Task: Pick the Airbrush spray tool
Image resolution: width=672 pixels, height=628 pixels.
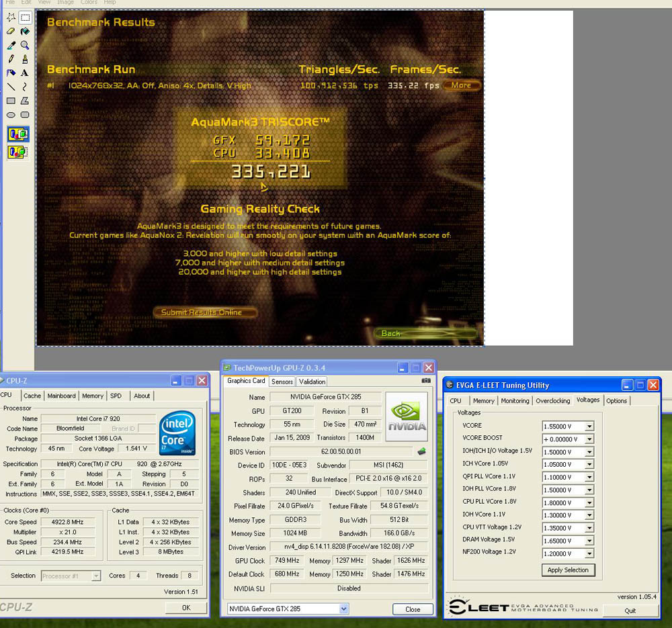Action: coord(11,73)
